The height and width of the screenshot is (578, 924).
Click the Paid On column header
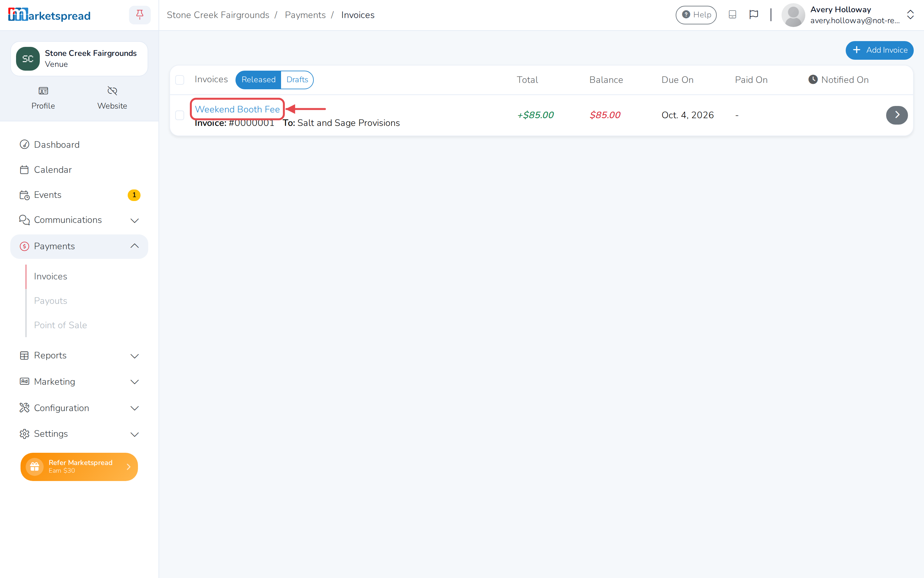coord(751,80)
